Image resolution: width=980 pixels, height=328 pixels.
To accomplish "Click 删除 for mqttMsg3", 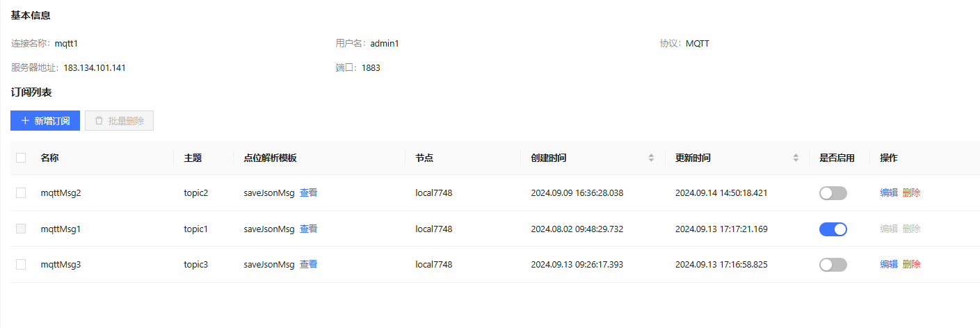I will [911, 264].
